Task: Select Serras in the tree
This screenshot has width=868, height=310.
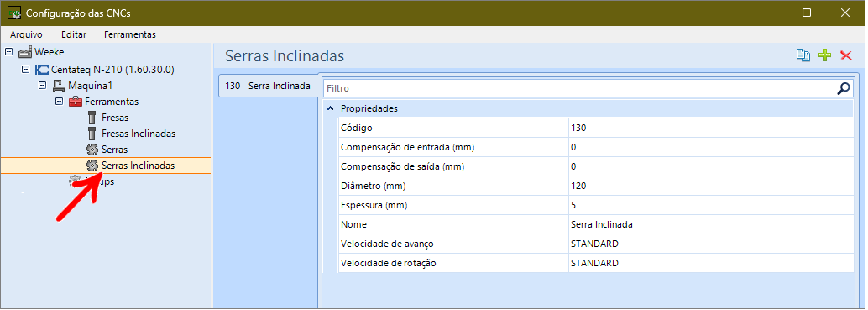Action: [x=115, y=150]
